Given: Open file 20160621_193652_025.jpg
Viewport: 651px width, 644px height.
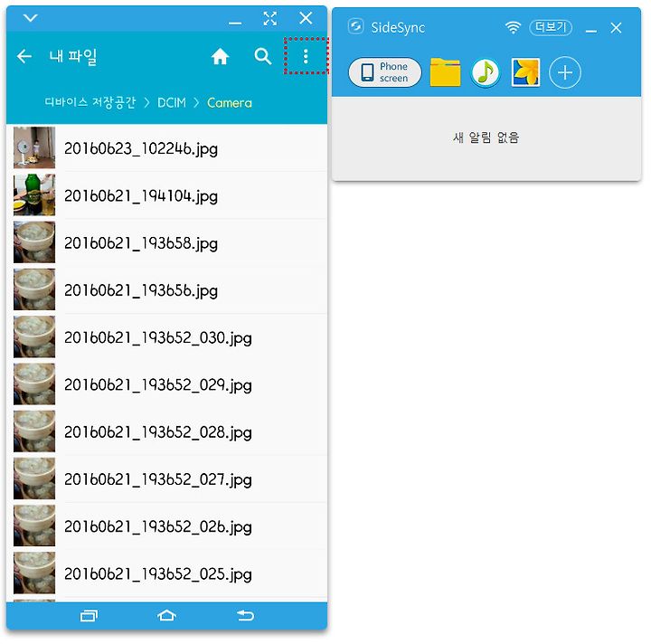Looking at the screenshot, I should [x=166, y=573].
